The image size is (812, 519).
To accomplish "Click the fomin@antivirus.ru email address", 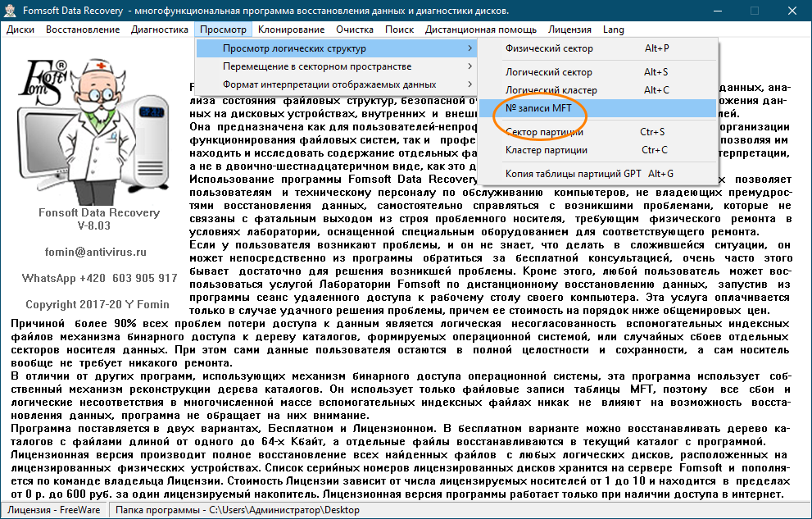I will point(94,253).
